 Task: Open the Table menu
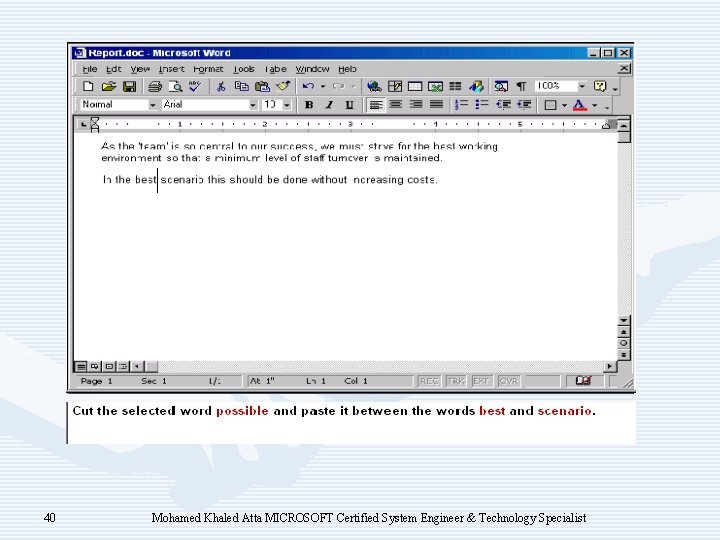275,69
